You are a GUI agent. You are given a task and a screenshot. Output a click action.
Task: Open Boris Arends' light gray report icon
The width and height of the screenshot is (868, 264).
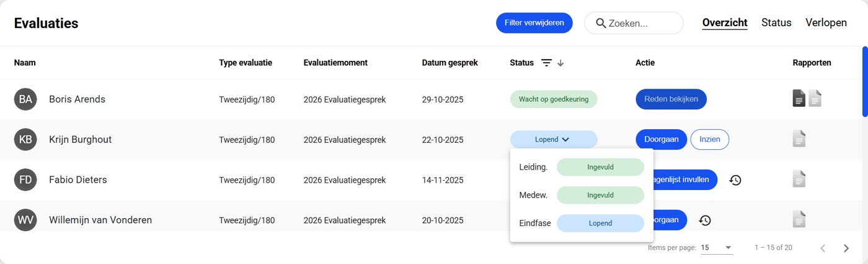[x=815, y=98]
